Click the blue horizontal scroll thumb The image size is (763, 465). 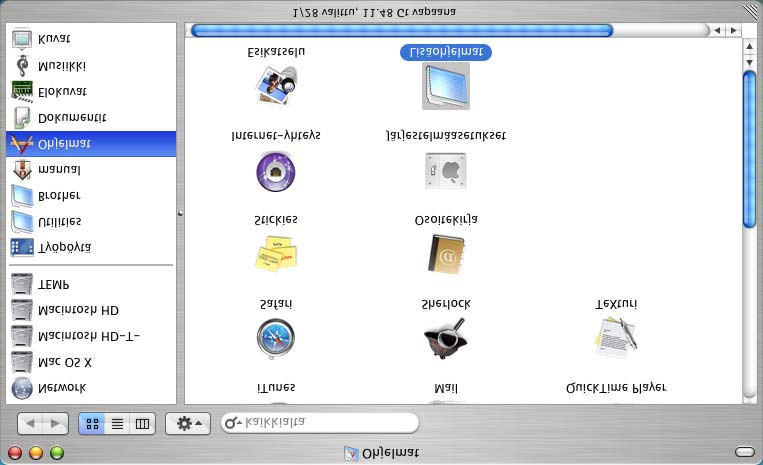pyautogui.click(x=402, y=31)
